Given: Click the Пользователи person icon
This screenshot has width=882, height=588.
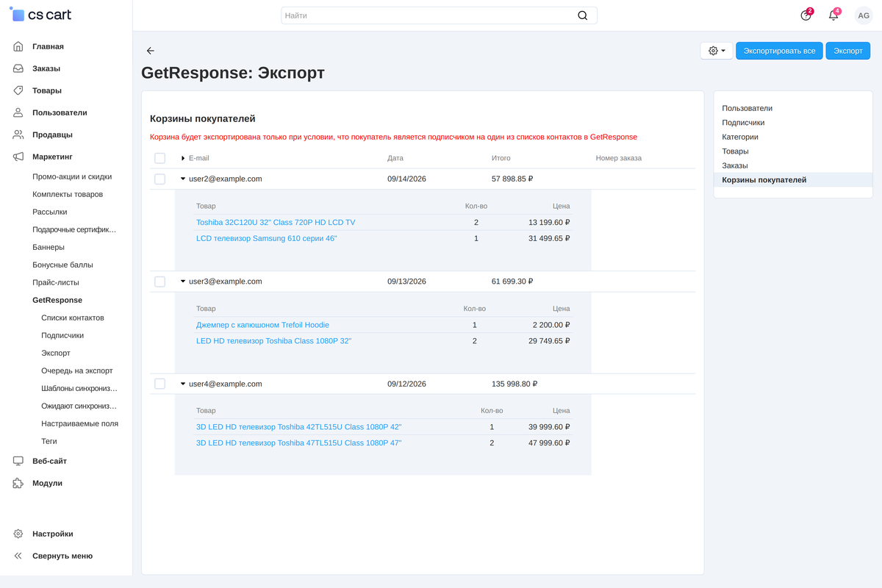Looking at the screenshot, I should click(18, 112).
